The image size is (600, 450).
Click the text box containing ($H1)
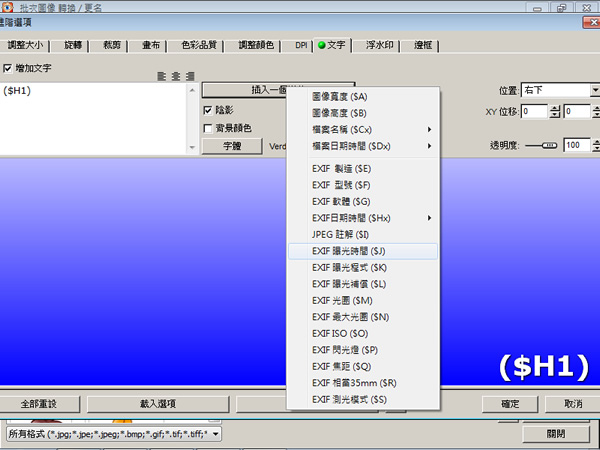[x=95, y=119]
